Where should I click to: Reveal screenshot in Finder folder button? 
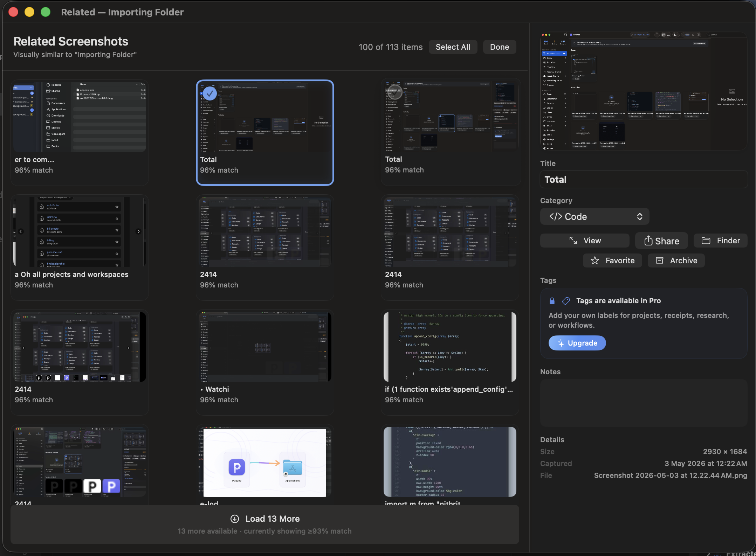pos(721,241)
